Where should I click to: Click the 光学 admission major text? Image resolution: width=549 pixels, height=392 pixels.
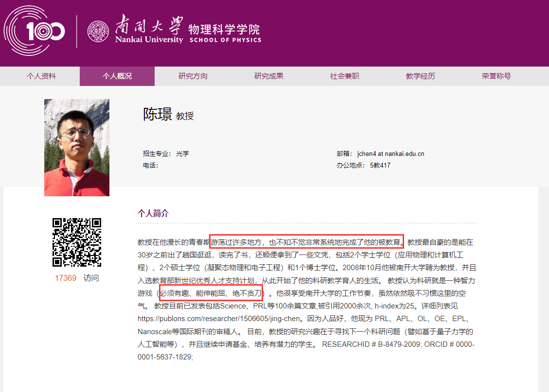tap(182, 154)
